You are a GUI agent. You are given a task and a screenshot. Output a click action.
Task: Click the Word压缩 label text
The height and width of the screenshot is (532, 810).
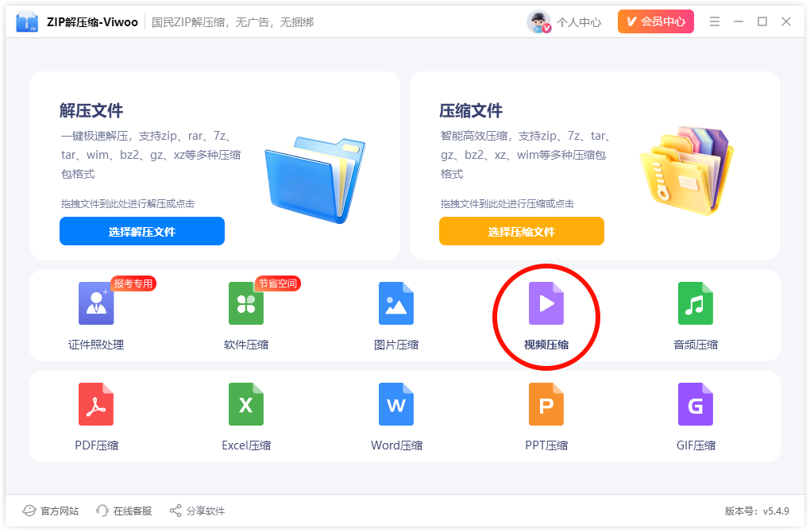tap(396, 445)
